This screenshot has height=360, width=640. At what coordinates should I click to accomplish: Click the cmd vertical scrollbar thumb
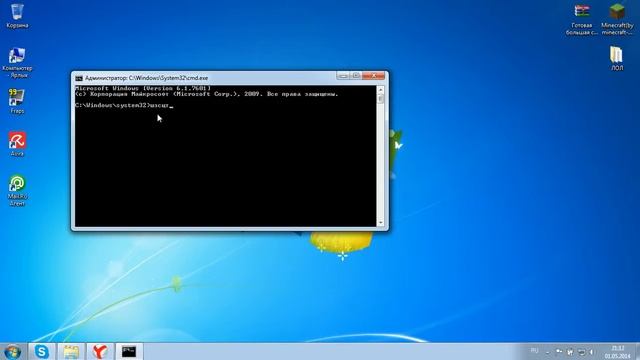coord(380,98)
